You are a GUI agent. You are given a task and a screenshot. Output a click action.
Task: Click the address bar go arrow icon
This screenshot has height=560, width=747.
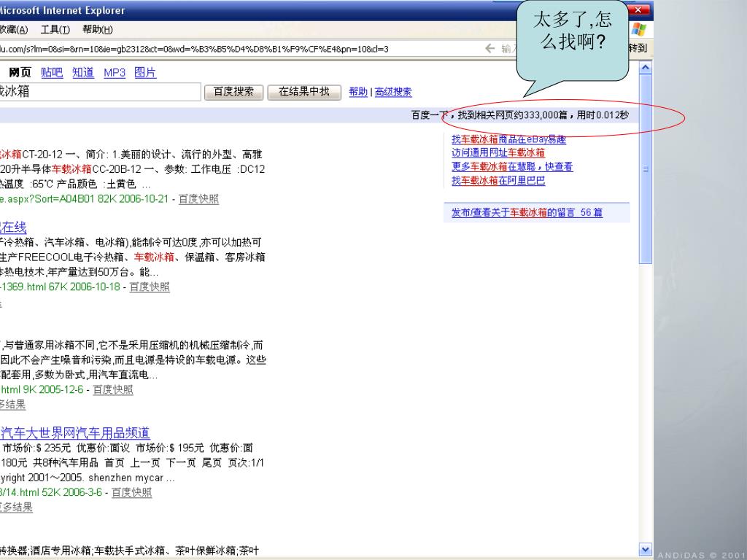coord(489,48)
